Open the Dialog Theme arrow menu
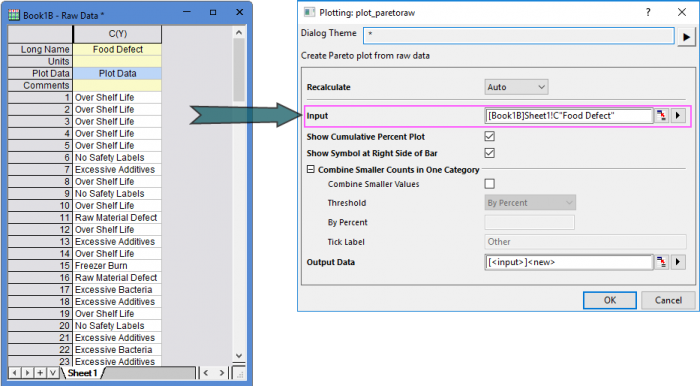 (x=686, y=37)
